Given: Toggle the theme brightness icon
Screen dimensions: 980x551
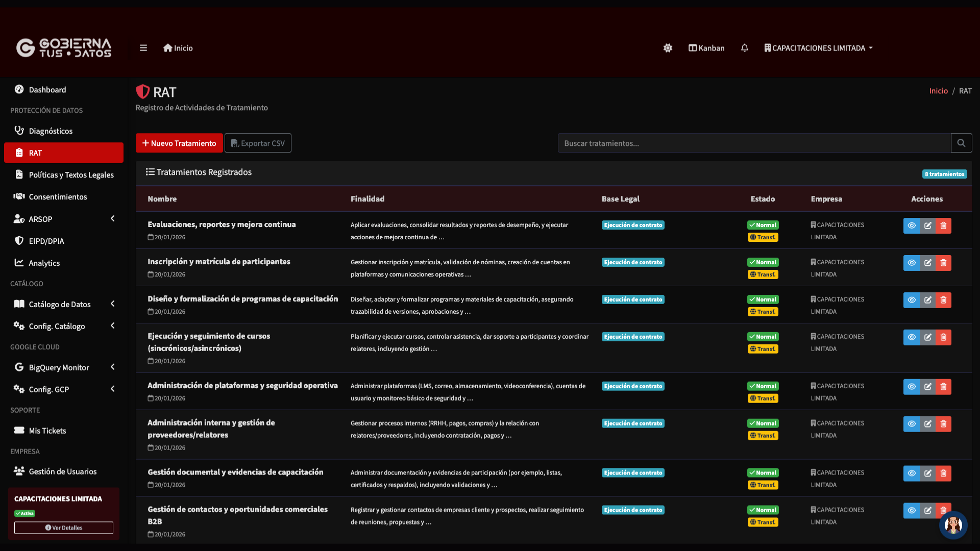Looking at the screenshot, I should tap(668, 48).
